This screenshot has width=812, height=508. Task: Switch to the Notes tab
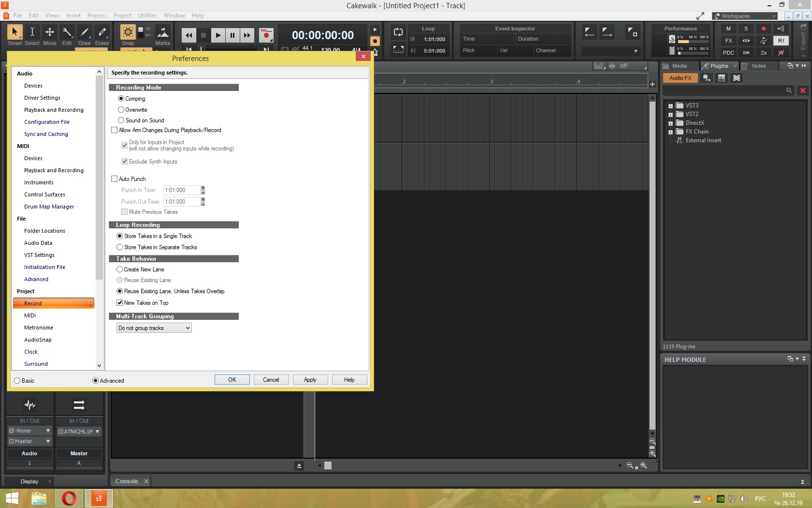(759, 66)
